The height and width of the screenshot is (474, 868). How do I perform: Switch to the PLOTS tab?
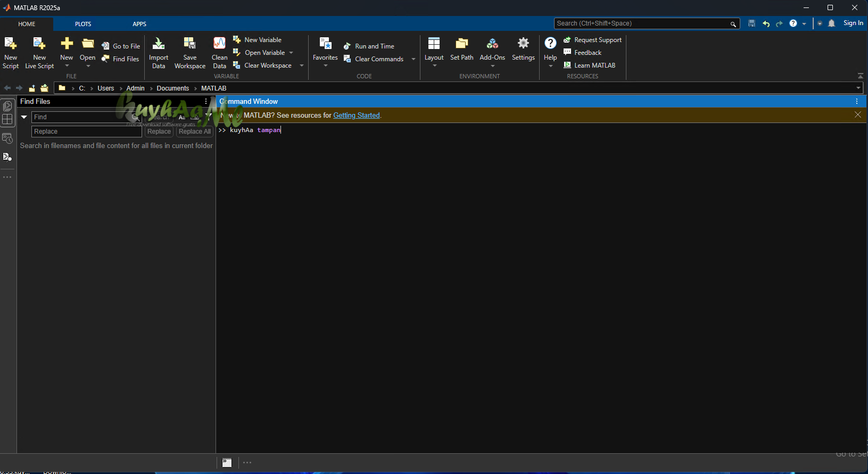[x=83, y=24]
